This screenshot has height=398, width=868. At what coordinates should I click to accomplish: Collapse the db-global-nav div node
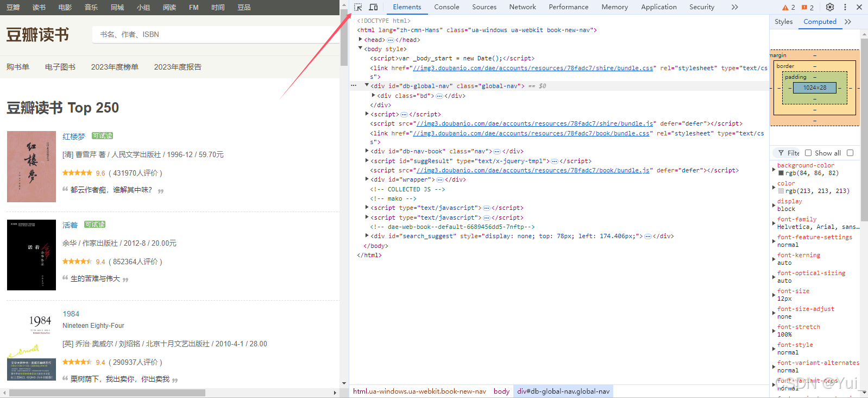pos(367,85)
